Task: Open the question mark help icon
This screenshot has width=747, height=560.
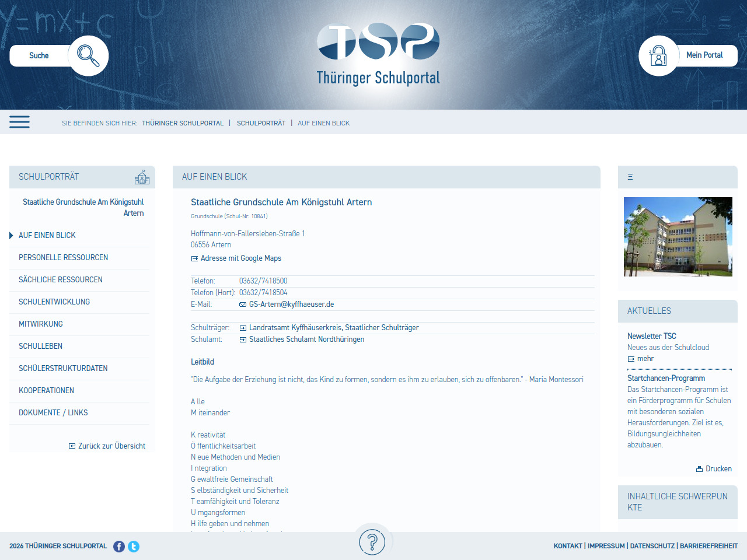Action: (372, 542)
